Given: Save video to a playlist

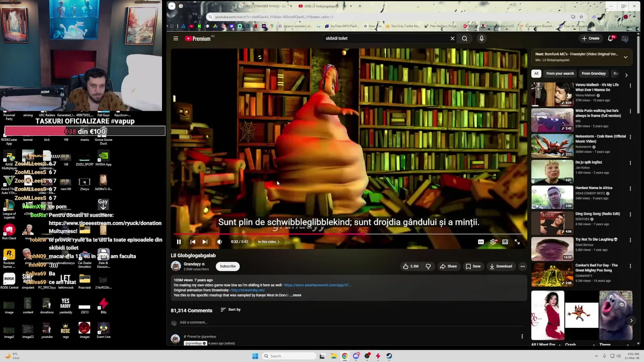Looking at the screenshot, I should coord(473,266).
